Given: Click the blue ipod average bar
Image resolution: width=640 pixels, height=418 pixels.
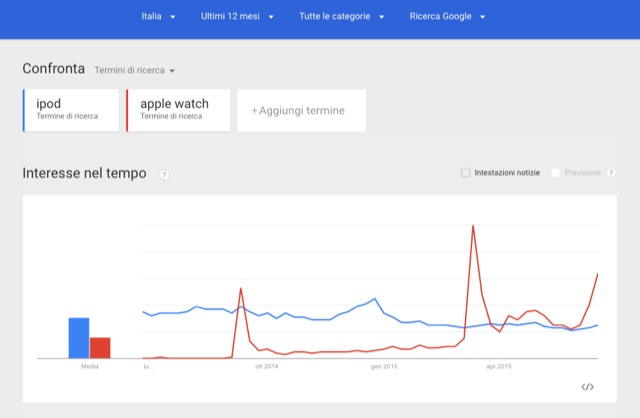Looking at the screenshot, I should coord(78,337).
